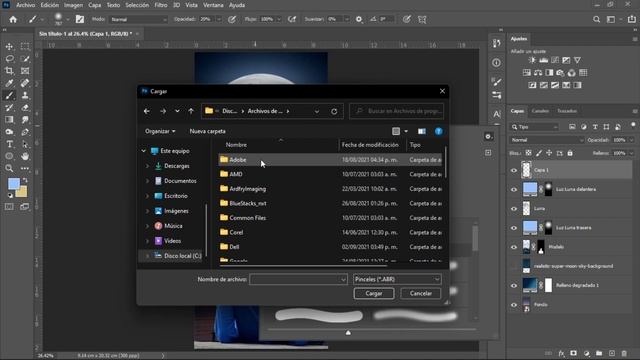Select the Adobe folder
Image resolution: width=640 pixels, height=360 pixels.
click(238, 160)
